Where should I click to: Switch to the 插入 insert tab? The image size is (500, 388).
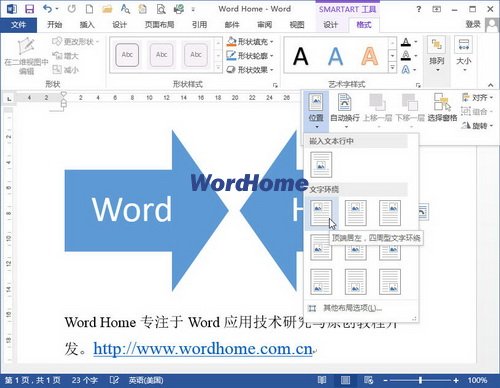[x=87, y=25]
